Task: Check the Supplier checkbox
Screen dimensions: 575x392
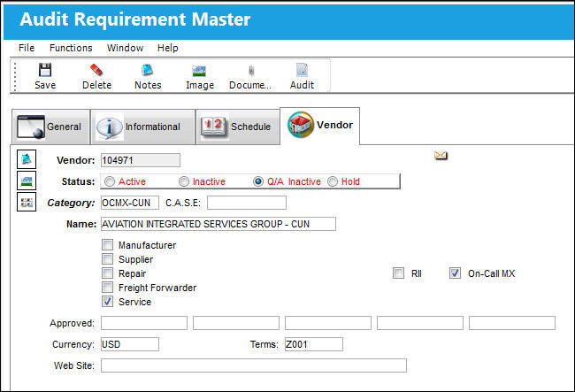Action: point(107,259)
